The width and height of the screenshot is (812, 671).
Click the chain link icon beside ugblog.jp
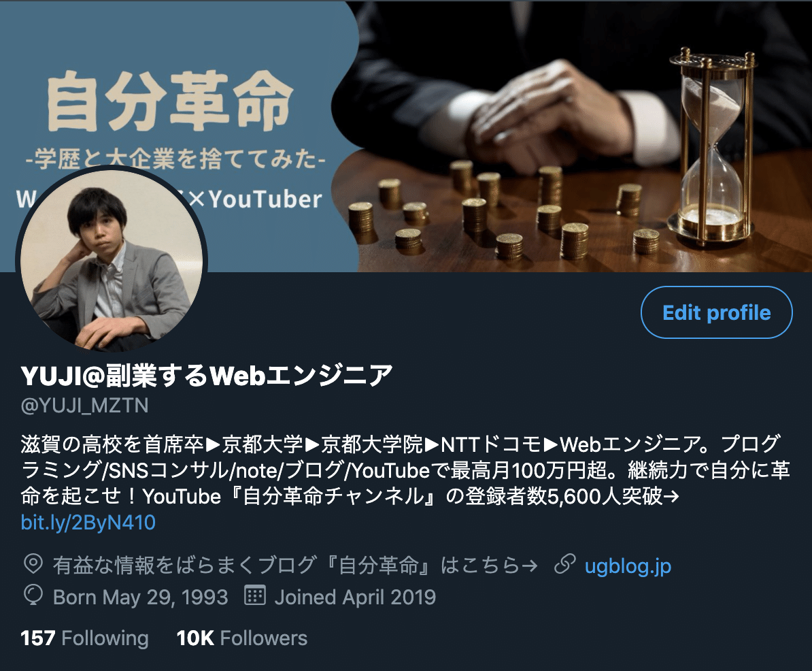click(565, 564)
